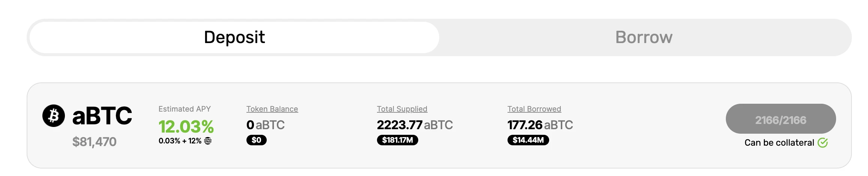Click the Bitcoin logo icon
Image resolution: width=868 pixels, height=176 pixels.
pos(54,116)
